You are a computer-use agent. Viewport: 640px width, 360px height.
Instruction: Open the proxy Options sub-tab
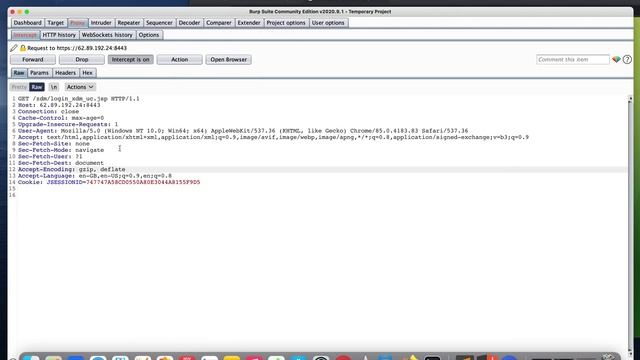coord(149,35)
